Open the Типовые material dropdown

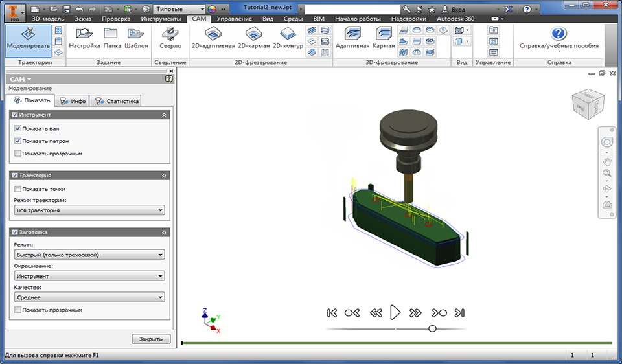[x=179, y=9]
